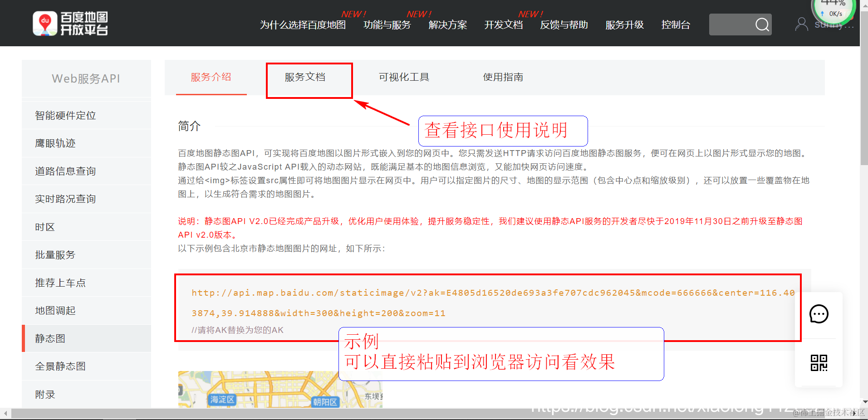Select the 服务介绍 tab
868x420 pixels.
[211, 78]
